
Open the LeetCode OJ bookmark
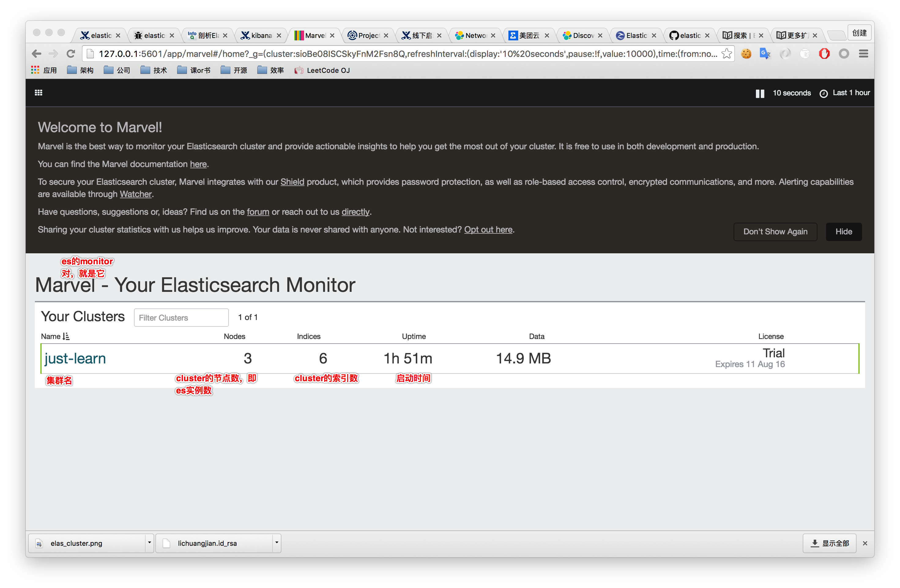point(322,70)
